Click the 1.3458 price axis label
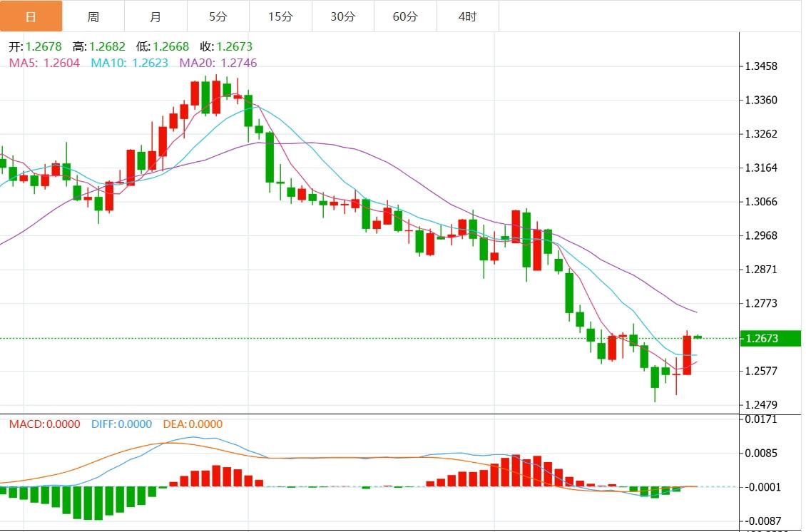Image resolution: width=806 pixels, height=532 pixels. point(761,66)
